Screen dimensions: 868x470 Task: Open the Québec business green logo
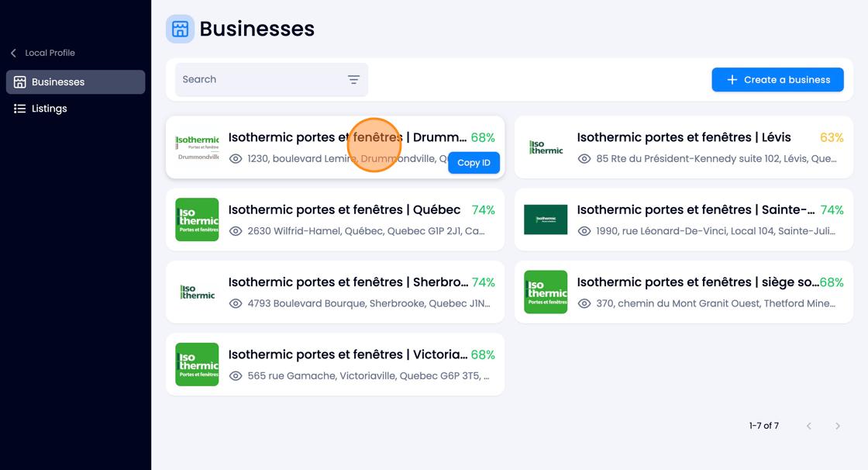tap(197, 219)
